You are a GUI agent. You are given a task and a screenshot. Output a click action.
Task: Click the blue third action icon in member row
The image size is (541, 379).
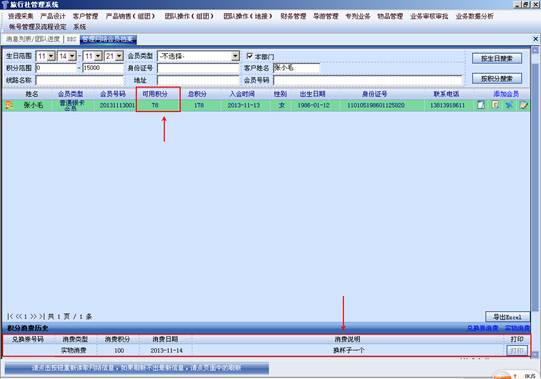(x=509, y=105)
